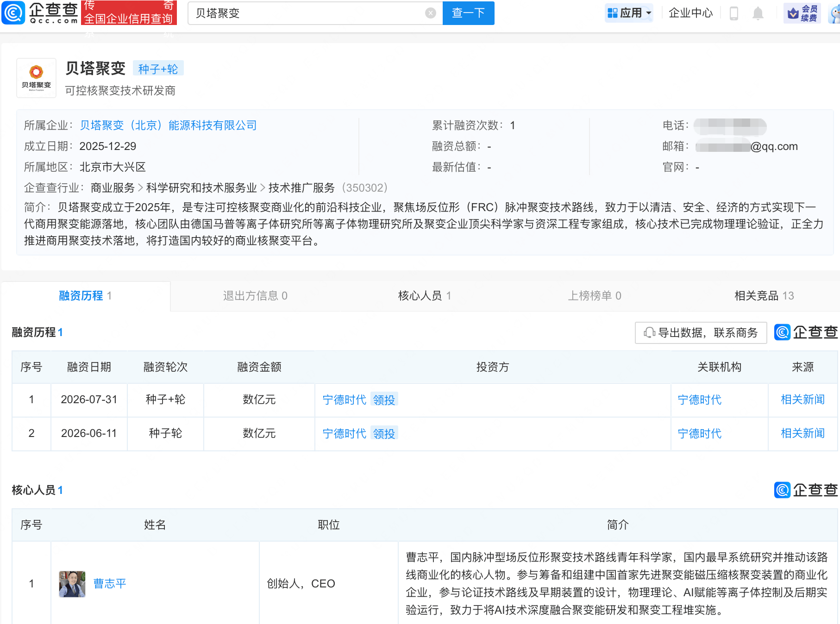Click the 种子+轮 round cell in the table
Screen dimensions: 840x624
pos(165,399)
